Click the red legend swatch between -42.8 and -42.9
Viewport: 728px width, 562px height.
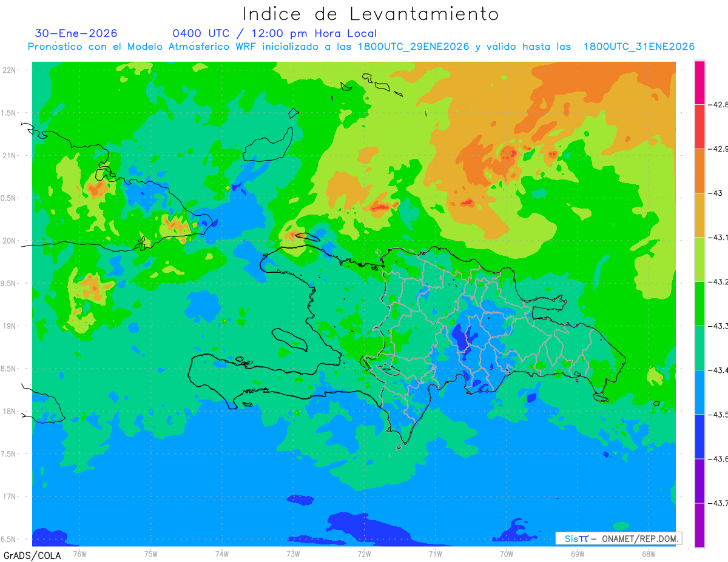pos(699,127)
